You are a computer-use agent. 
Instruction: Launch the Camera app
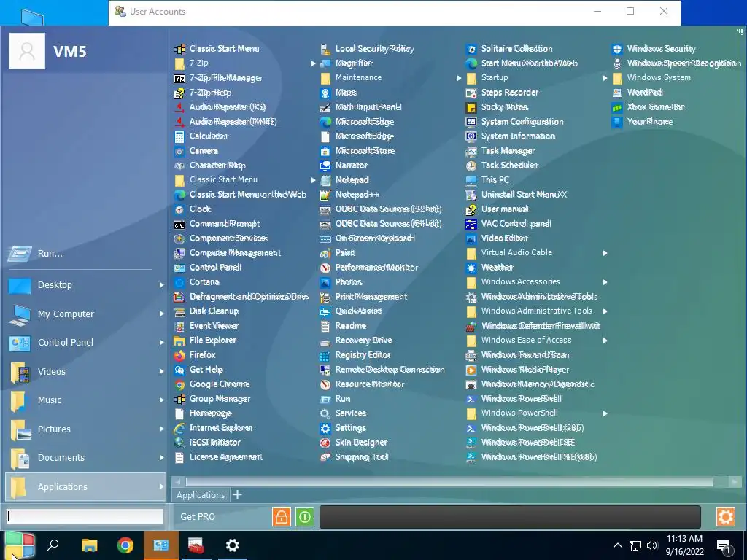coord(196,151)
